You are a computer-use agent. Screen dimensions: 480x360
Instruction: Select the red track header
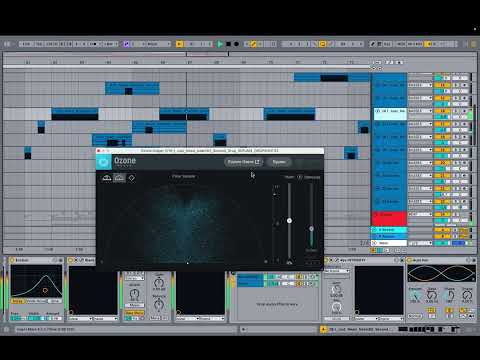tap(389, 218)
